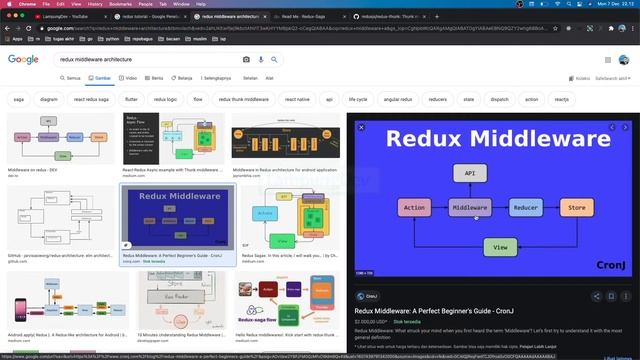The width and height of the screenshot is (640, 360).
Task: Open macOS Spotlight search
Action: point(569,4)
